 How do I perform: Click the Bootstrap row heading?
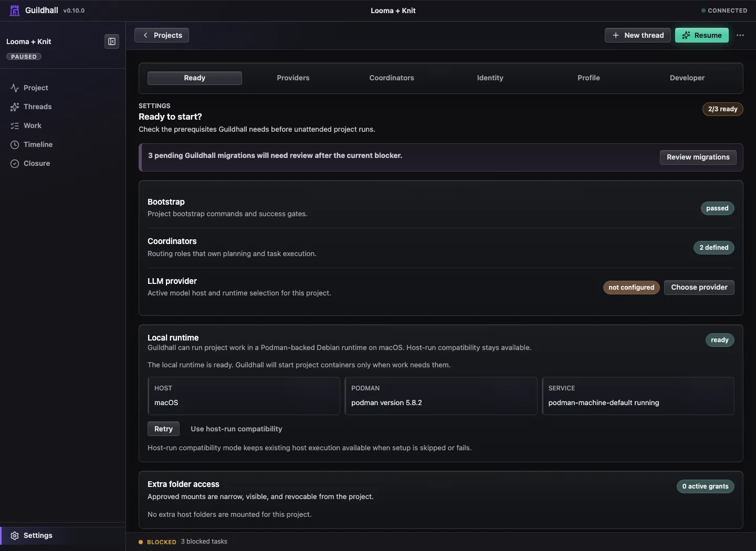pos(166,202)
